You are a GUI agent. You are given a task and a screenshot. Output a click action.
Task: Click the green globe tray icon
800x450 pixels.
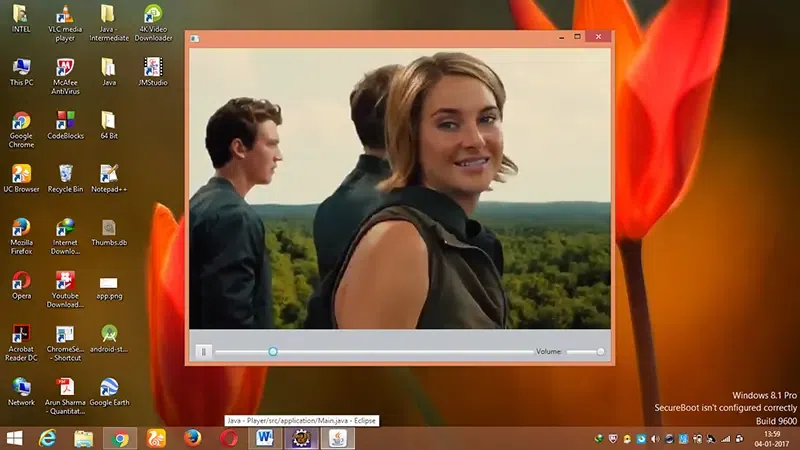(599, 439)
